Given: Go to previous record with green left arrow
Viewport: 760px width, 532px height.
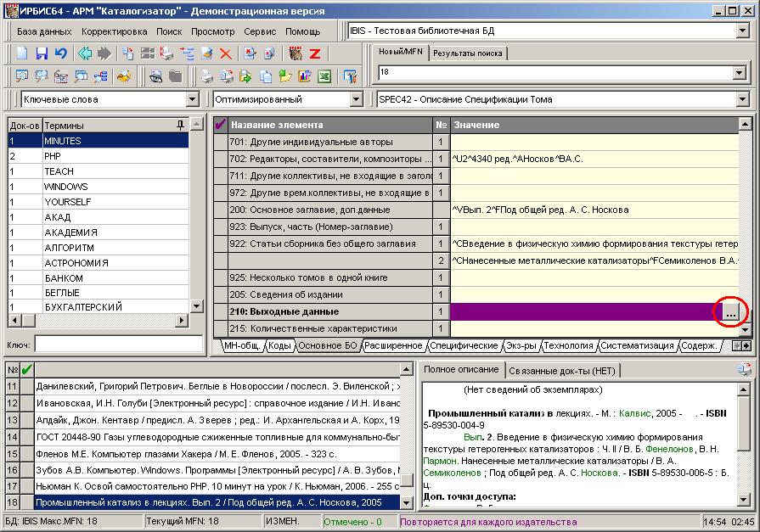Looking at the screenshot, I should 85,53.
